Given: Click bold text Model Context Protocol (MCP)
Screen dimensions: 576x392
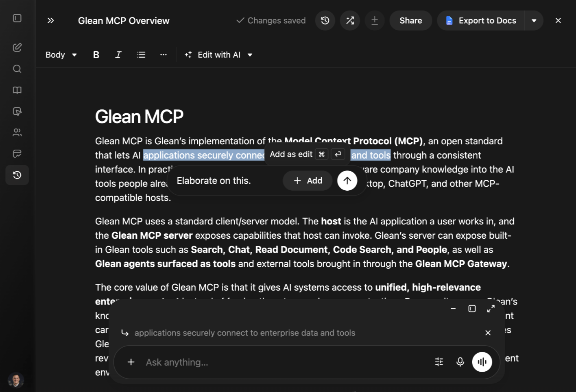Looking at the screenshot, I should point(353,141).
